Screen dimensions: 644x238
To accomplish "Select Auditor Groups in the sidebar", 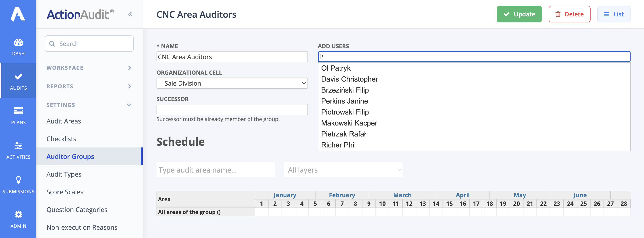I will (70, 156).
